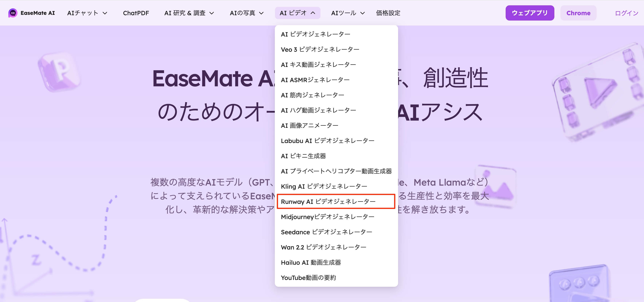Image resolution: width=644 pixels, height=302 pixels.
Task: Collapse the AI ビデオ menu
Action: click(x=297, y=13)
